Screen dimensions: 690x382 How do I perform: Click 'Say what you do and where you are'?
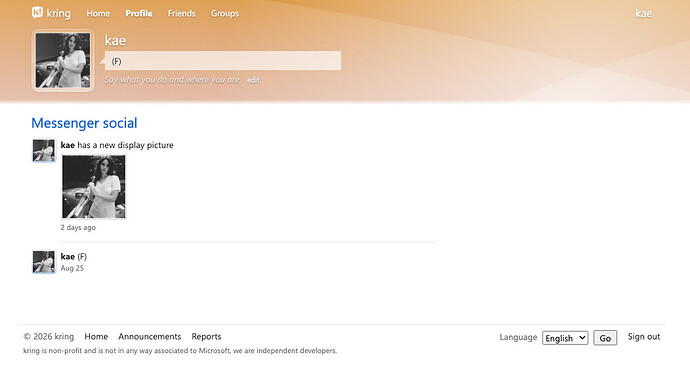172,80
